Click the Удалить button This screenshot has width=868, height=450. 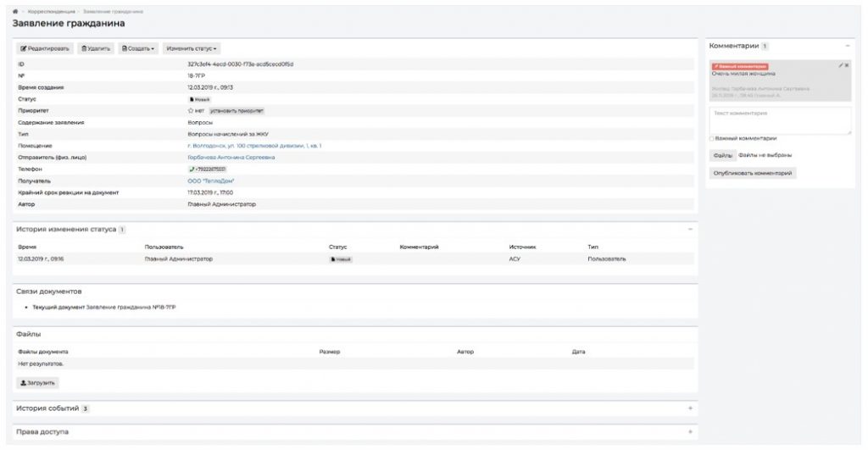click(x=96, y=48)
